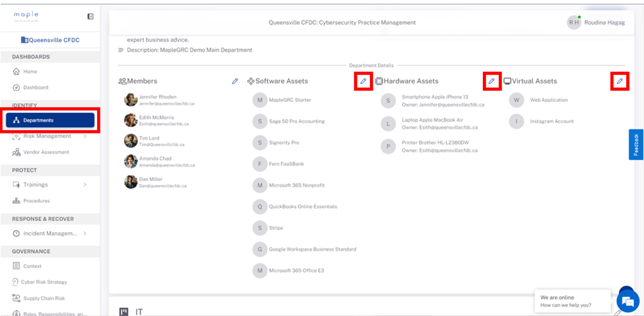Edit Software Assets with pencil icon
This screenshot has height=316, width=644.
tap(363, 81)
